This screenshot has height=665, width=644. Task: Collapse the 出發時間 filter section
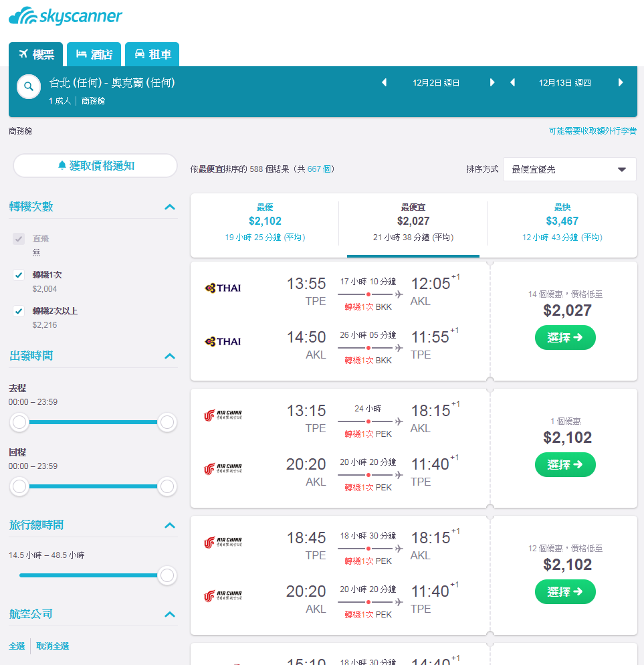click(170, 356)
